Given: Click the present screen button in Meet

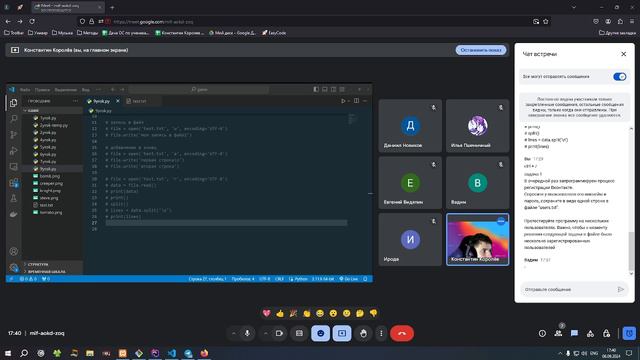Looking at the screenshot, I should [x=342, y=333].
